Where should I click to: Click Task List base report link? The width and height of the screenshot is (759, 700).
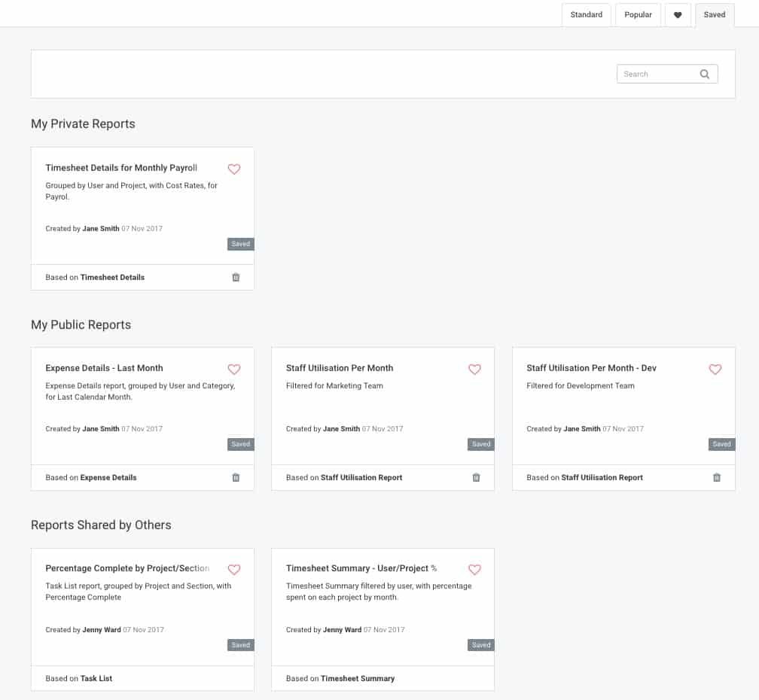[x=96, y=678]
